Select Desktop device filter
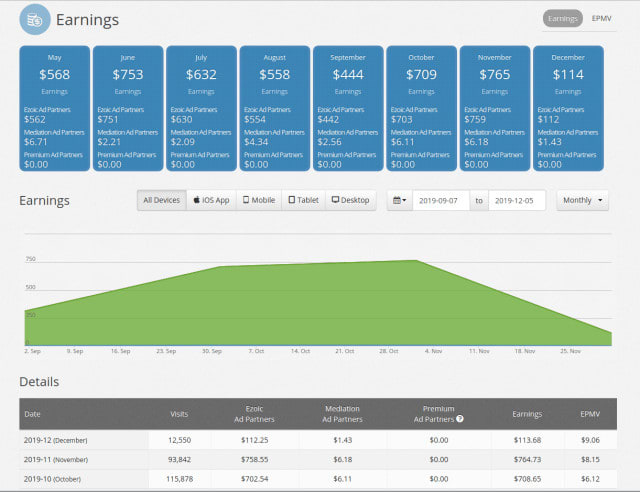The image size is (640, 492). (350, 200)
